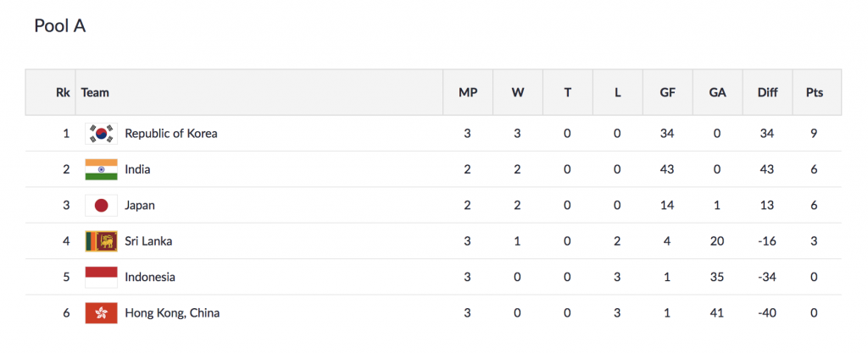Select the Japan team name

(x=140, y=206)
